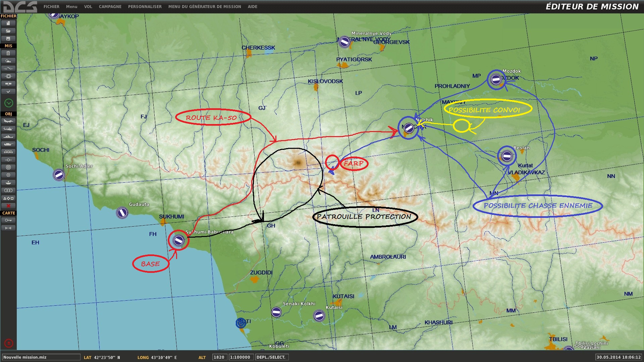The image size is (644, 362).
Task: Select the Mozdok airfield marker
Action: tap(496, 79)
